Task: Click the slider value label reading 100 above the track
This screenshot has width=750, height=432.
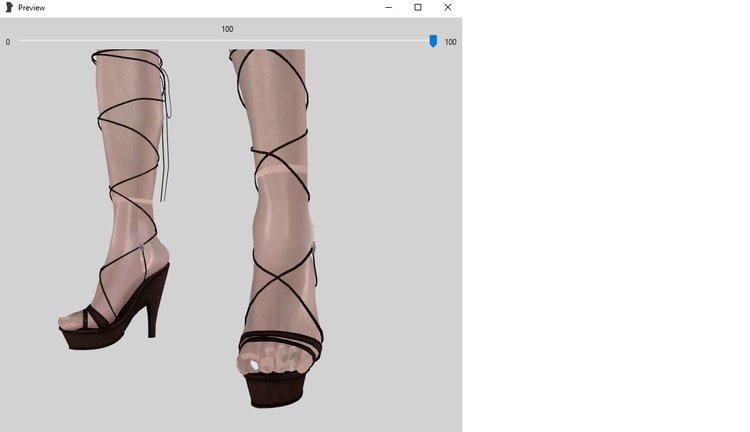Action: tap(227, 29)
